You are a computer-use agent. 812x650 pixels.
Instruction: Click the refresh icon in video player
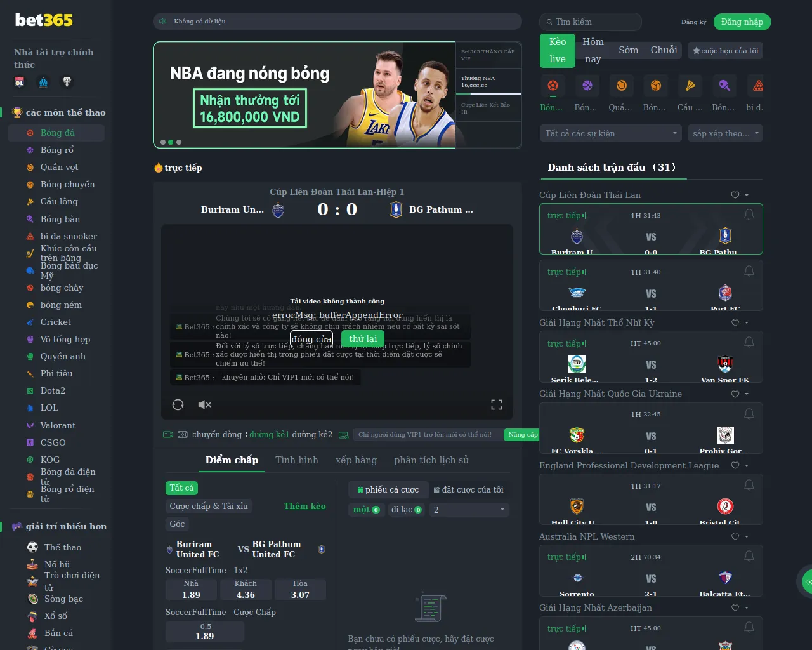coord(178,404)
